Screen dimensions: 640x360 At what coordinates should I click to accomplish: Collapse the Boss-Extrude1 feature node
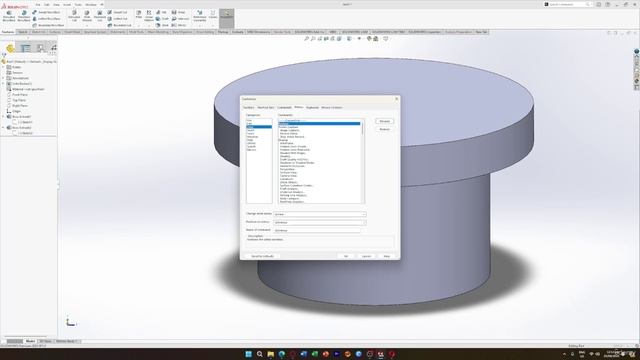[x=4, y=117]
